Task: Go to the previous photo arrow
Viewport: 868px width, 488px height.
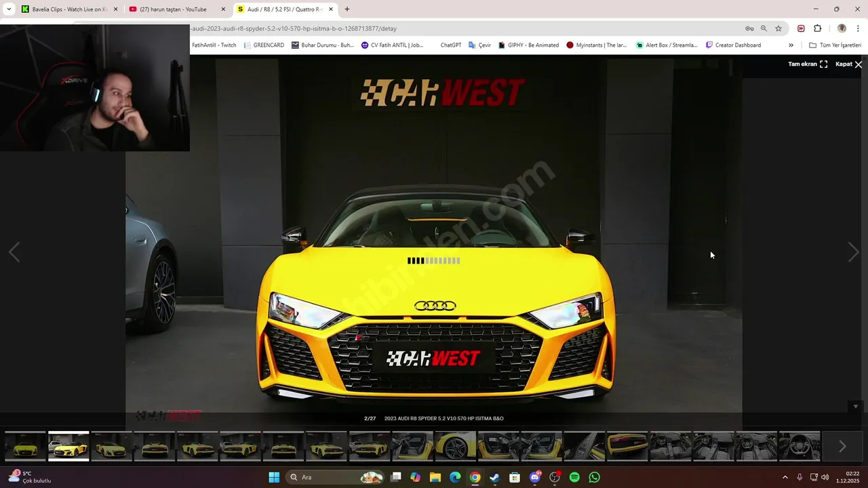Action: click(14, 252)
